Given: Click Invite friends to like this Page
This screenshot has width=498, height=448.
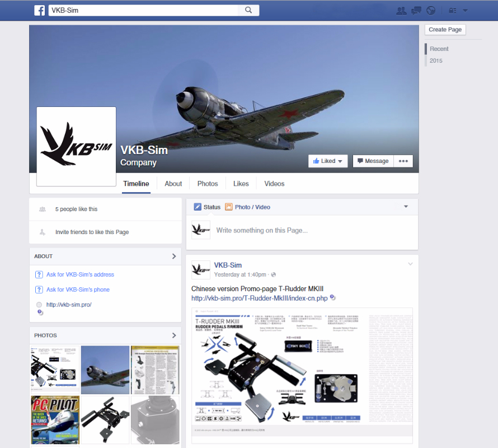Looking at the screenshot, I should [x=92, y=232].
